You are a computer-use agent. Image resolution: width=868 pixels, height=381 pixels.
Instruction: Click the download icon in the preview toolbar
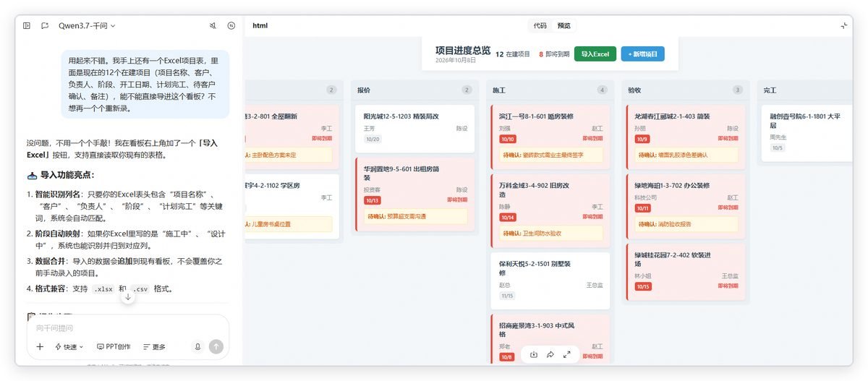(x=534, y=354)
